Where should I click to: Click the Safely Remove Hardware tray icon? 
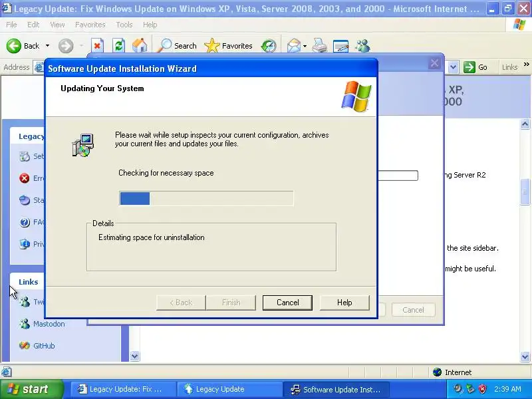[470, 389]
